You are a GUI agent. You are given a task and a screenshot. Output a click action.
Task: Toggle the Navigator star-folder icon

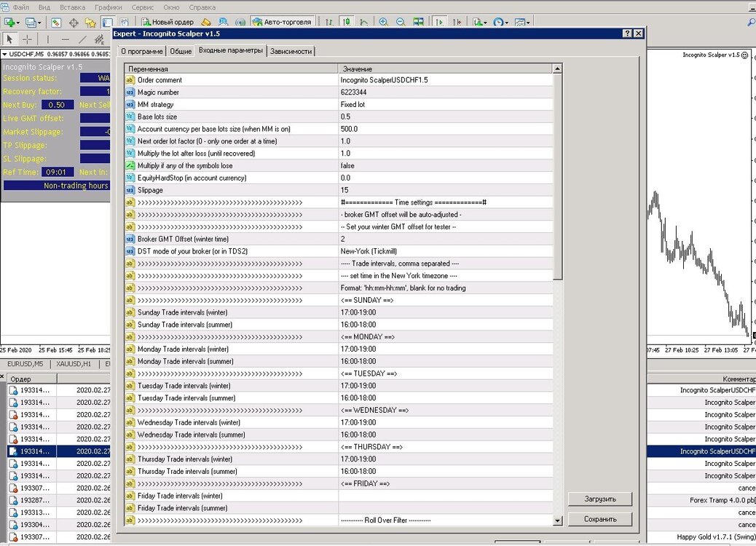pos(90,22)
